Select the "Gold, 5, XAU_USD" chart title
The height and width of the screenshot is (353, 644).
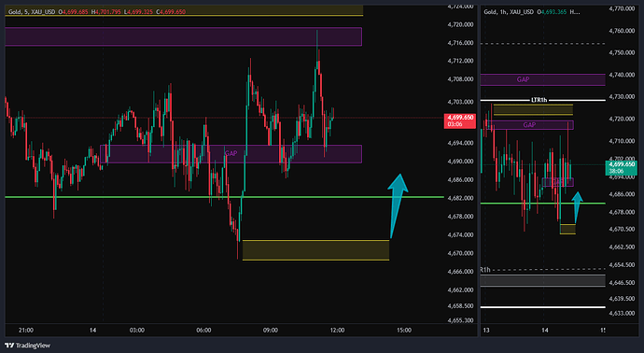(x=32, y=12)
